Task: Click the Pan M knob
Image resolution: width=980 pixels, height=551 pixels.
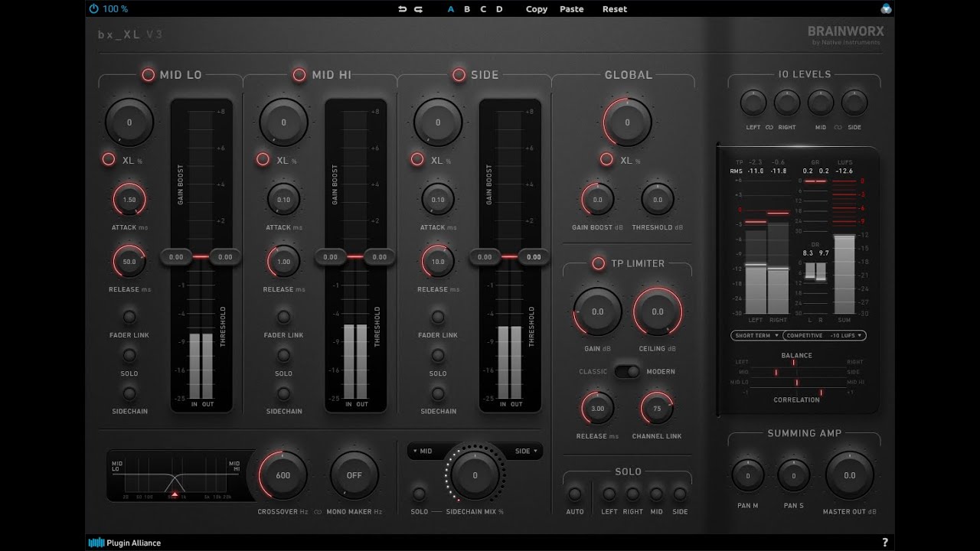Action: tap(747, 475)
